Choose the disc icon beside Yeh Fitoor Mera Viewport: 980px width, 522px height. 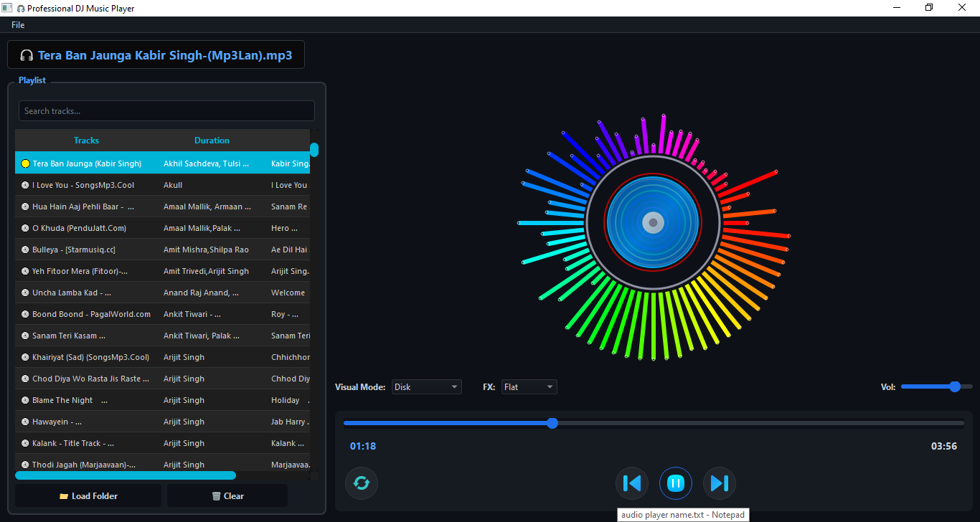click(x=25, y=271)
